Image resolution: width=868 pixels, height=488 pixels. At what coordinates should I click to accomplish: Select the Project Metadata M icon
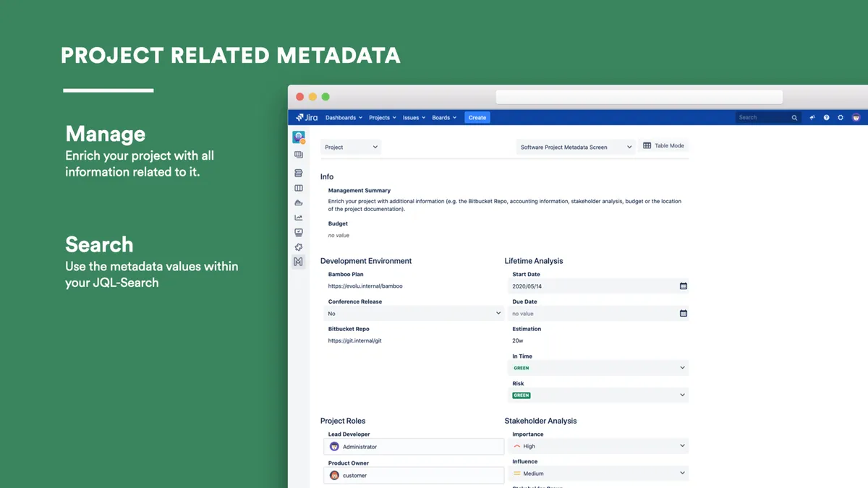299,262
